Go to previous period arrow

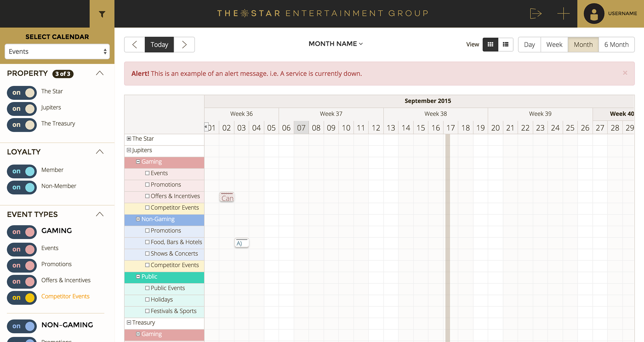tap(135, 45)
